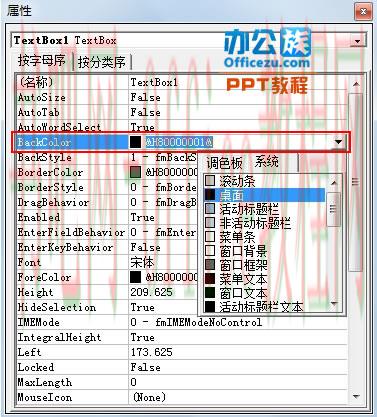Open the TextBox1 object selector dropdown
Screen dimensions: 377x417
(x=358, y=41)
